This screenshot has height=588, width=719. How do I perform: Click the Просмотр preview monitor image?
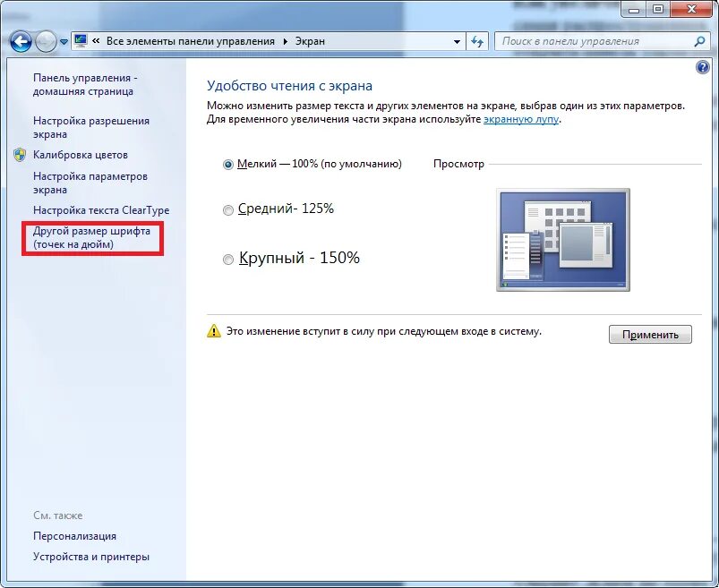click(563, 239)
